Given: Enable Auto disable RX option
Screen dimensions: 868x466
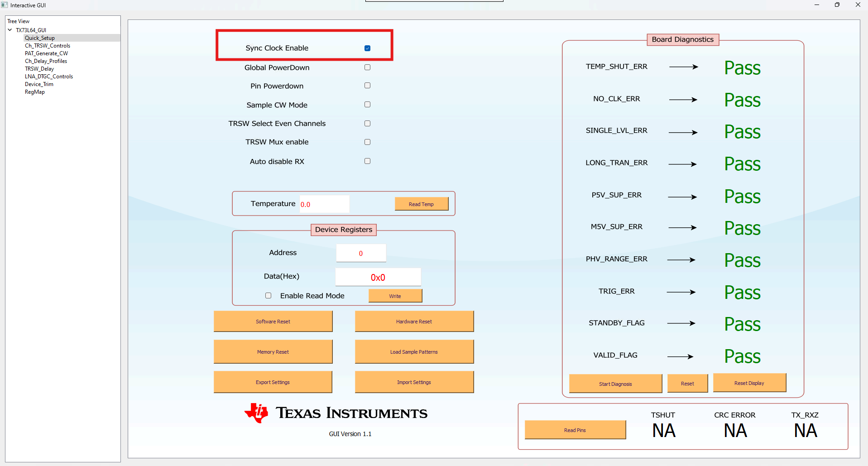Looking at the screenshot, I should (x=367, y=161).
